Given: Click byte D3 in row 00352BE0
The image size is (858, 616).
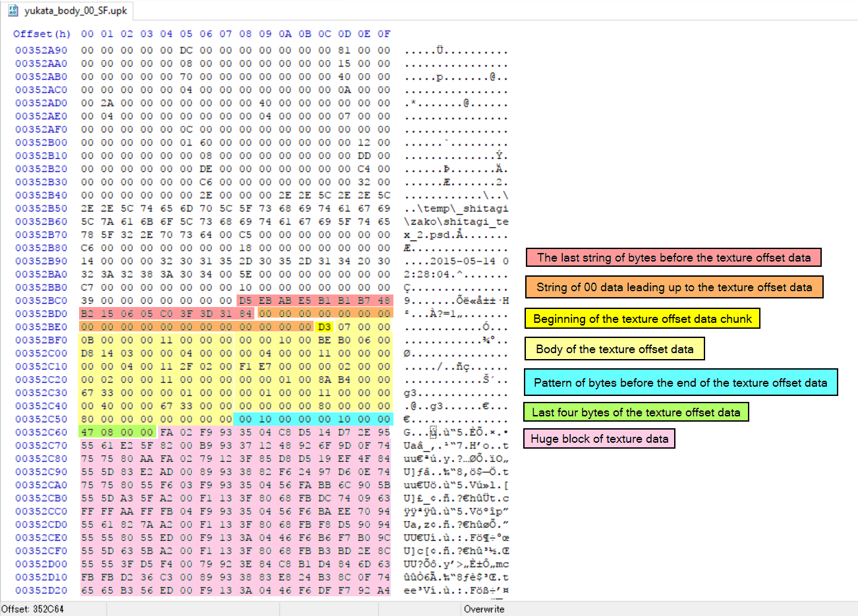Looking at the screenshot, I should point(324,327).
